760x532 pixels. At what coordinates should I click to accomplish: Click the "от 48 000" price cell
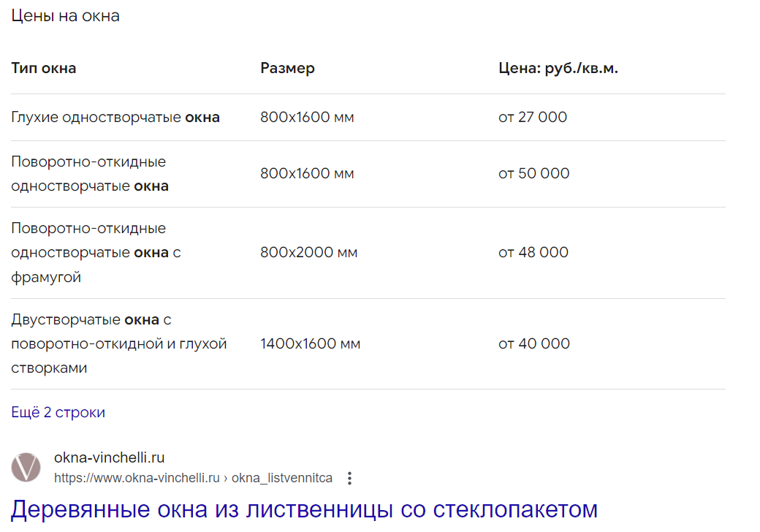[x=533, y=252]
